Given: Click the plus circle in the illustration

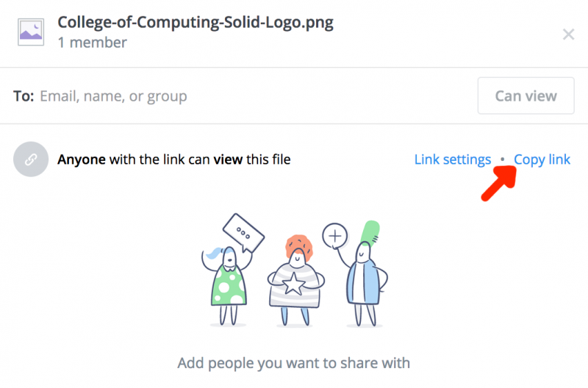Looking at the screenshot, I should [336, 236].
